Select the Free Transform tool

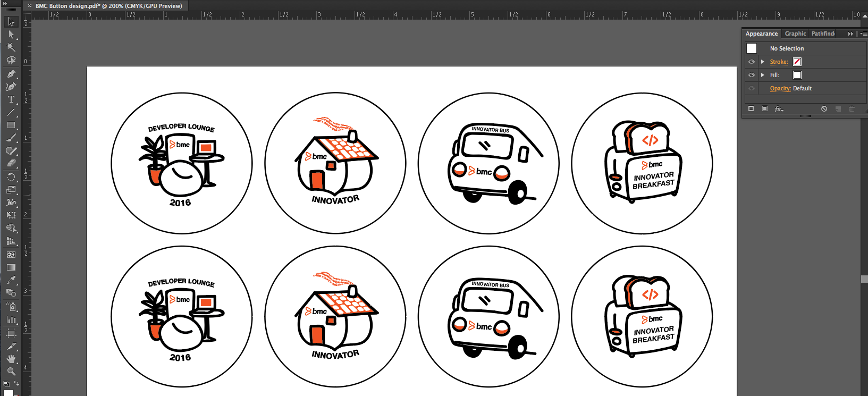pos(11,215)
